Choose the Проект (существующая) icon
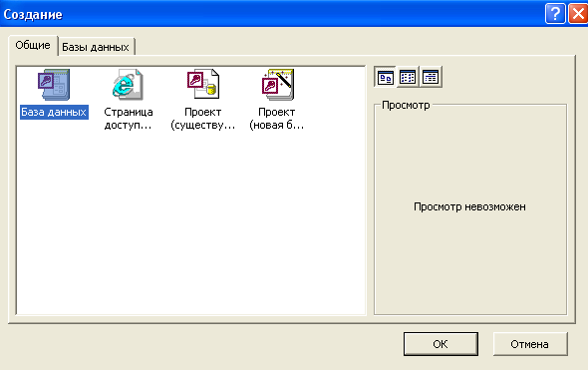The width and height of the screenshot is (588, 370). point(203,85)
